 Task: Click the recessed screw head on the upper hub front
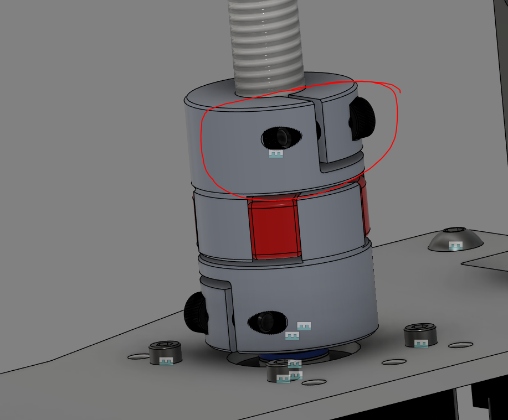280,136
